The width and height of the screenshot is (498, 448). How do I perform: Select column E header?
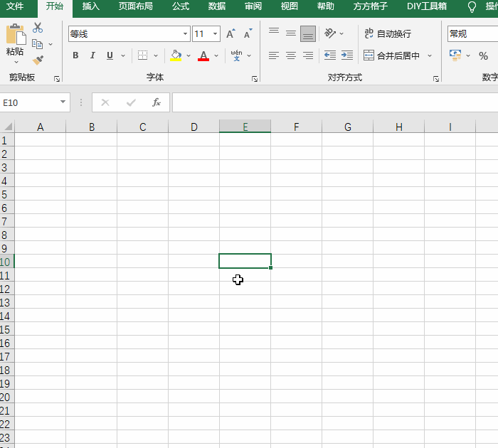click(x=245, y=127)
